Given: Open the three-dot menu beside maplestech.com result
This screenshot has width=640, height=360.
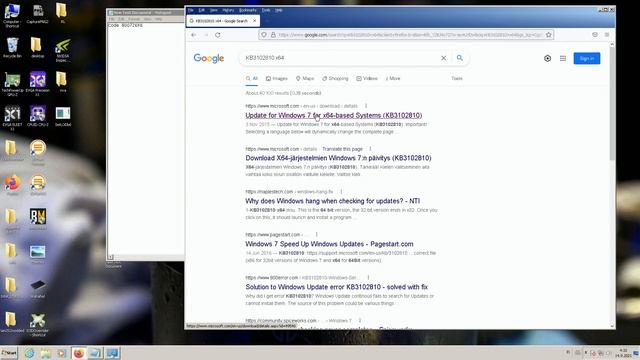Looking at the screenshot, I should [x=341, y=192].
